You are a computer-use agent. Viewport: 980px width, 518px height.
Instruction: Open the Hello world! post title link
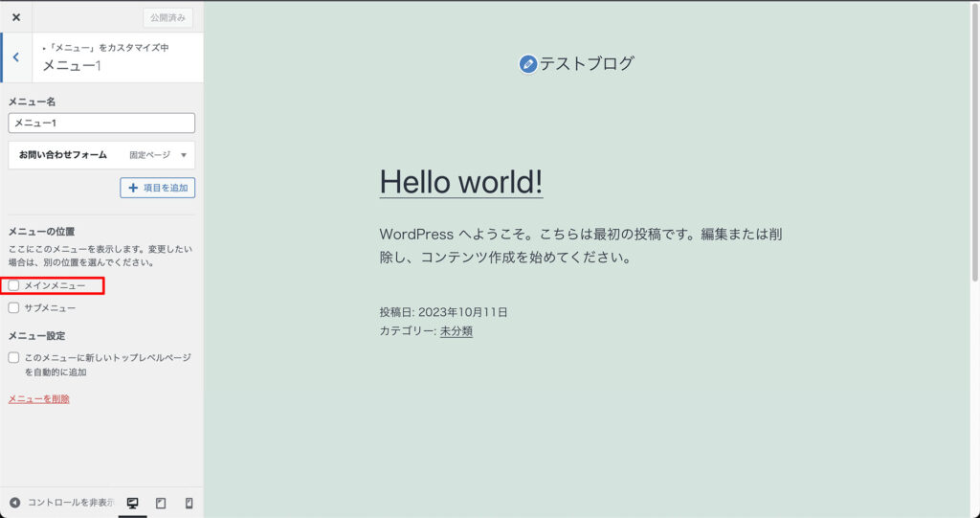461,182
